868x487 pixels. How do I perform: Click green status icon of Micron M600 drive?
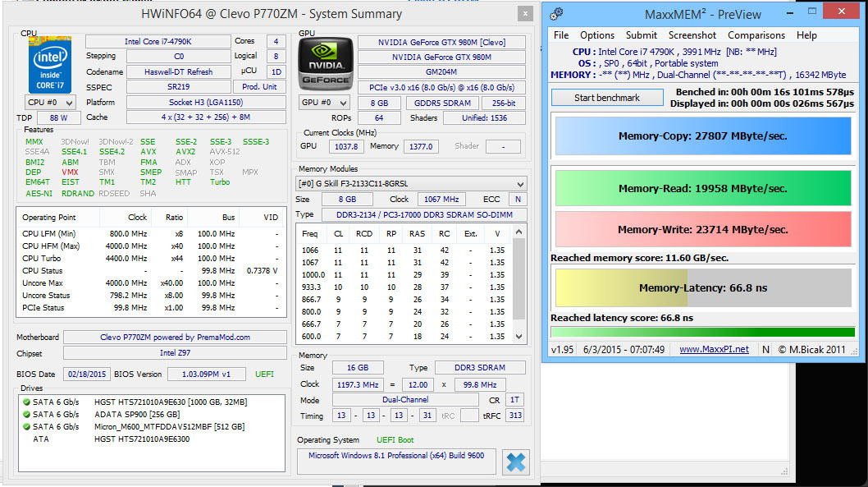pos(26,426)
